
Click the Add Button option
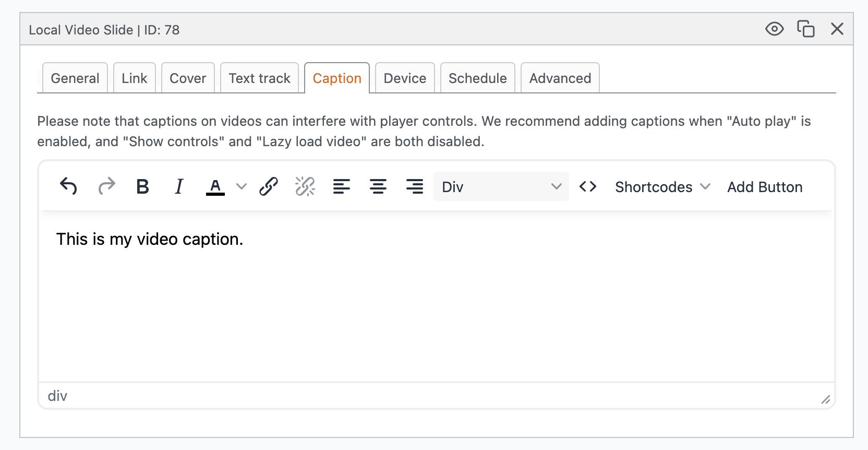tap(765, 187)
